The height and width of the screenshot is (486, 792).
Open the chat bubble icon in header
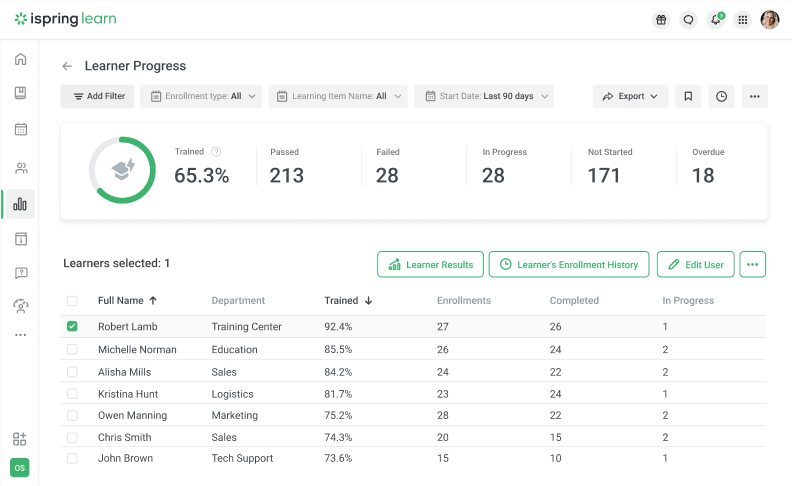pos(688,20)
